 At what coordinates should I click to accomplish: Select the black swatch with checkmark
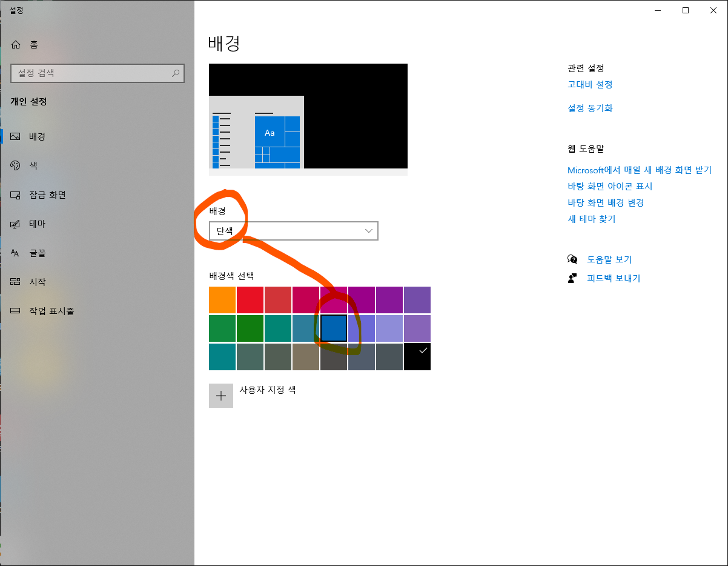tap(417, 356)
